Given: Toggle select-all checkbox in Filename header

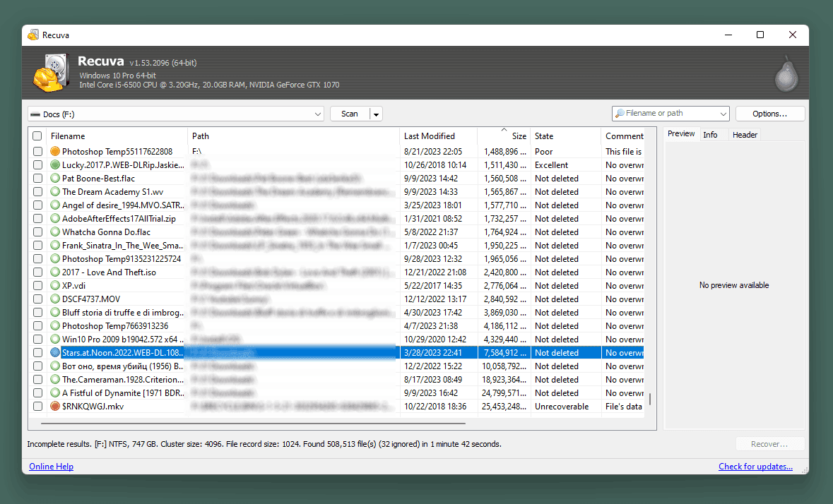Looking at the screenshot, I should [37, 136].
